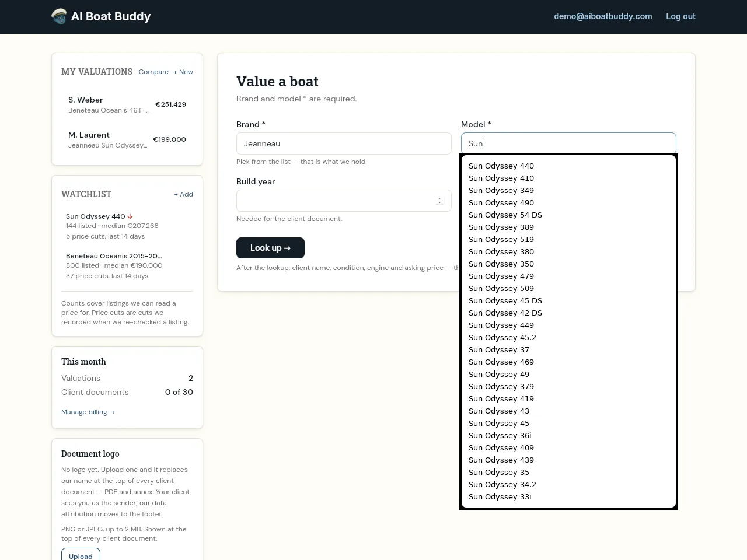Choose Sun Odyssey 509 in suggestions
This screenshot has width=747, height=560.
(568, 288)
